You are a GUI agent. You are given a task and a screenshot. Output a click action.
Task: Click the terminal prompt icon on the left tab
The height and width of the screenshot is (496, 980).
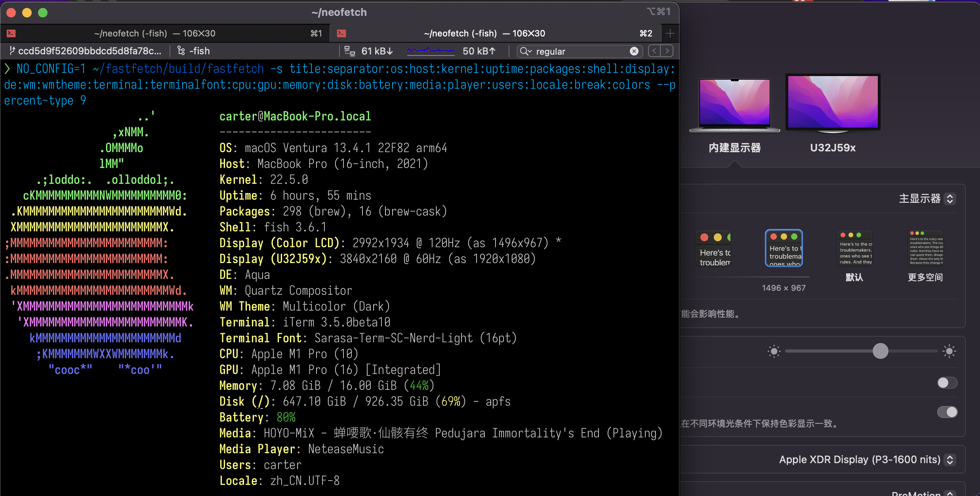(11, 33)
